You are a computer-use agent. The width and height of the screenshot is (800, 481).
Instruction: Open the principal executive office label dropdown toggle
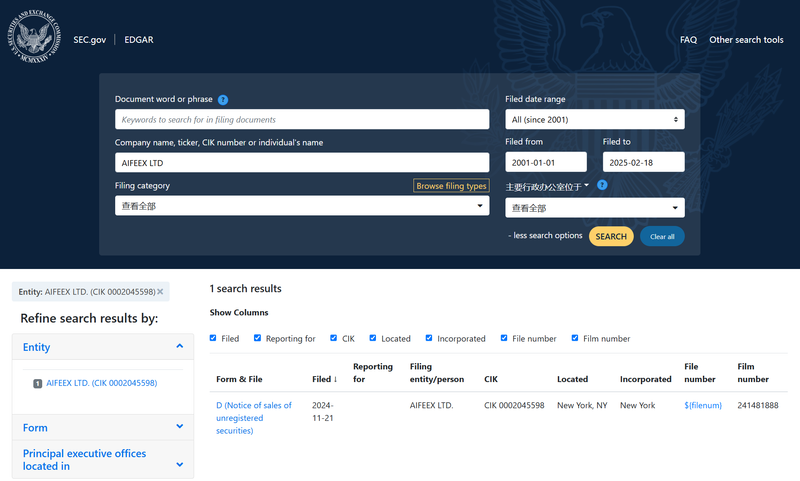547,186
